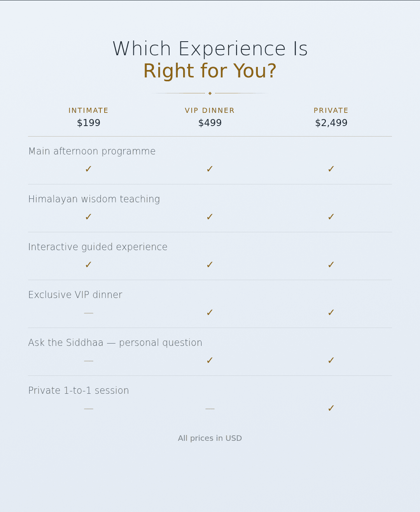Click the Private 1-to-1 session feature label
Viewport: 420px width, 512px height.
pyautogui.click(x=79, y=391)
